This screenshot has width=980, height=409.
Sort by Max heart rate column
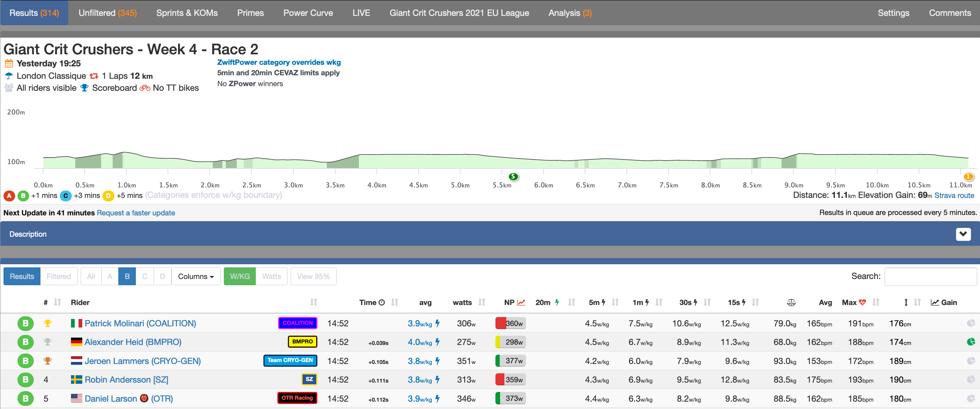(x=876, y=302)
